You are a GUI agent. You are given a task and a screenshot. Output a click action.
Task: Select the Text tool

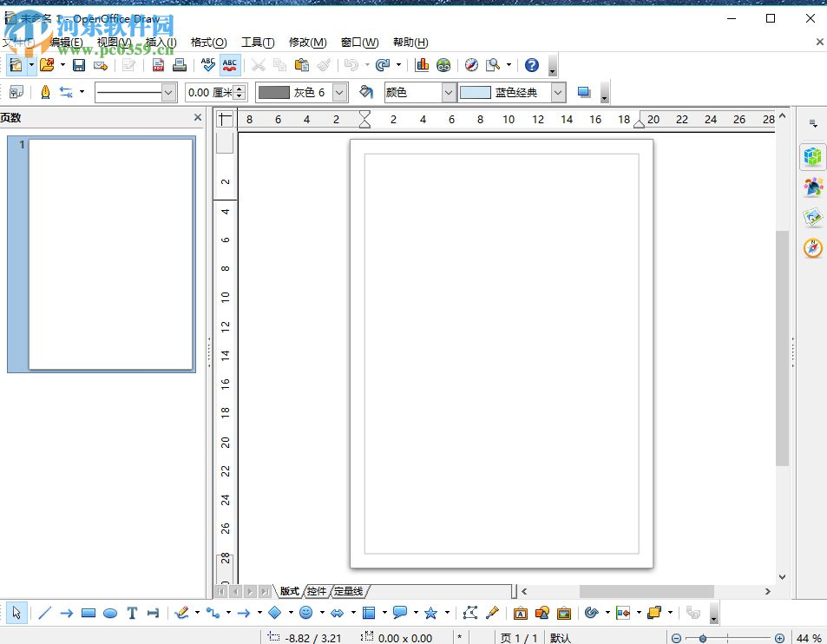tap(132, 613)
